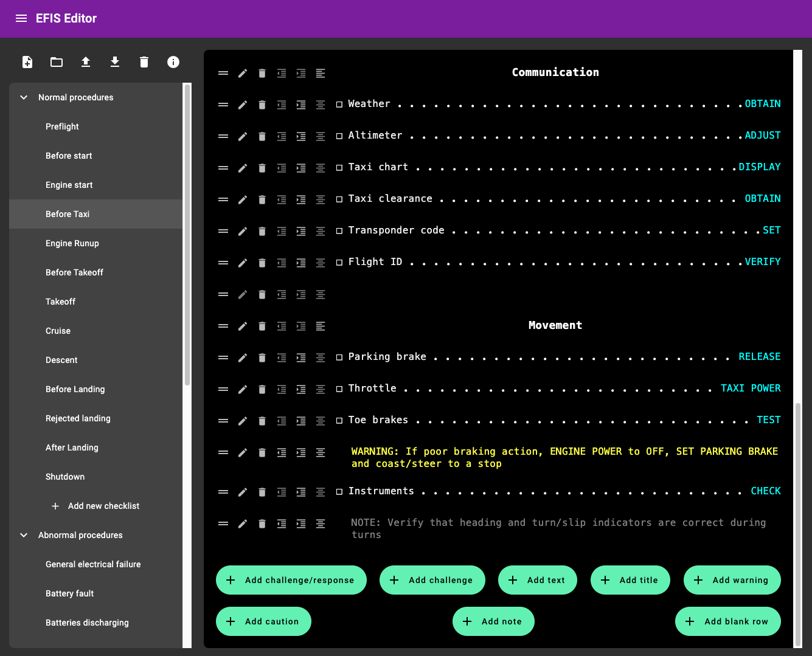Image resolution: width=812 pixels, height=656 pixels.
Task: Toggle center alignment of the Parking brake row
Action: pyautogui.click(x=321, y=357)
